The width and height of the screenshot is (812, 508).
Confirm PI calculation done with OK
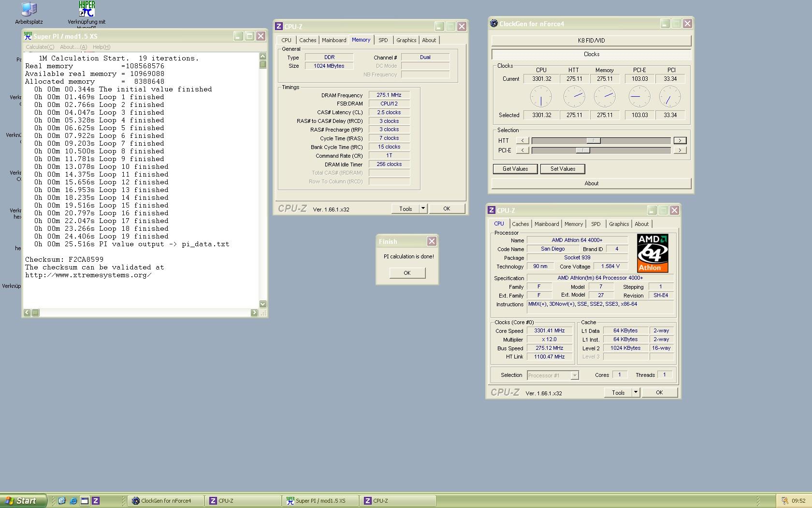[x=407, y=273]
